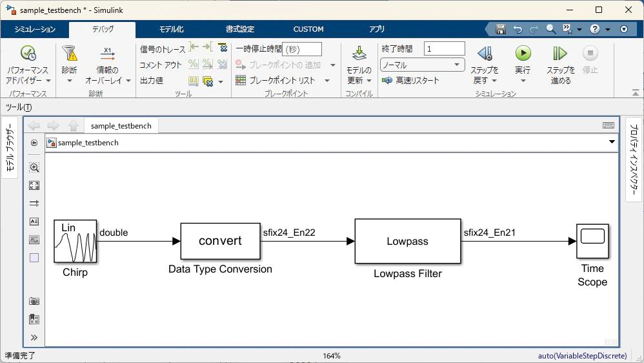Viewport: 644px width, 363px height.
Task: Collapse the ribbon toolstrip arrow
Action: (x=636, y=93)
